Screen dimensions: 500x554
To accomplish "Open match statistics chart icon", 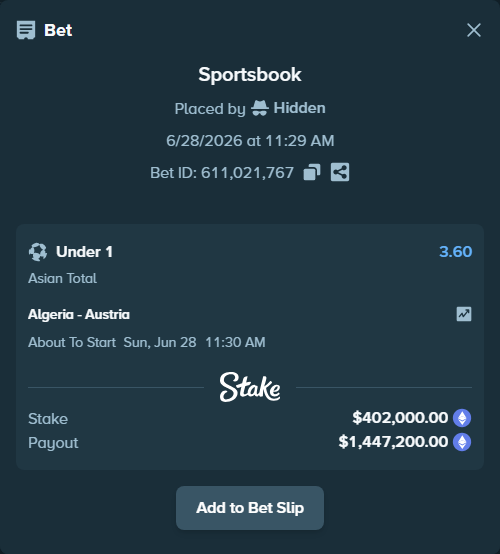I will coord(464,314).
